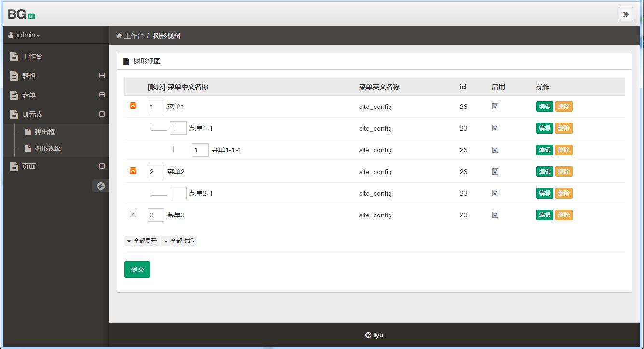Collapse the 菜单1 tree node

coord(133,105)
